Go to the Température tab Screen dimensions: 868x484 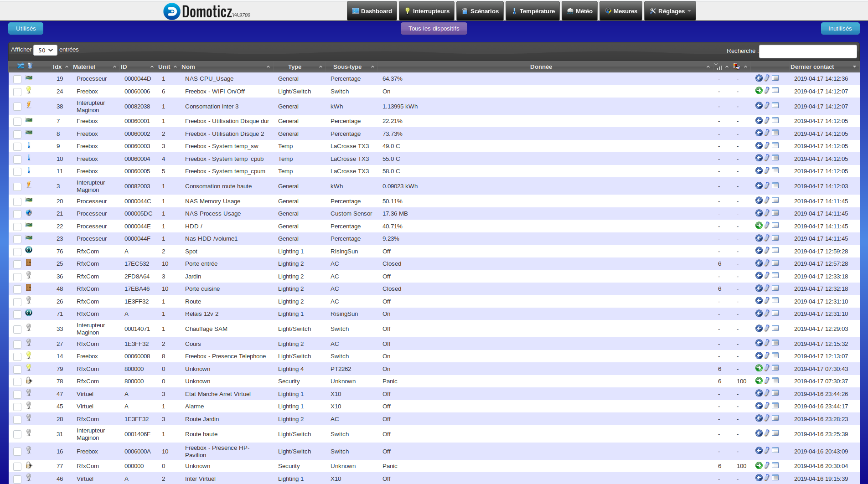[532, 11]
